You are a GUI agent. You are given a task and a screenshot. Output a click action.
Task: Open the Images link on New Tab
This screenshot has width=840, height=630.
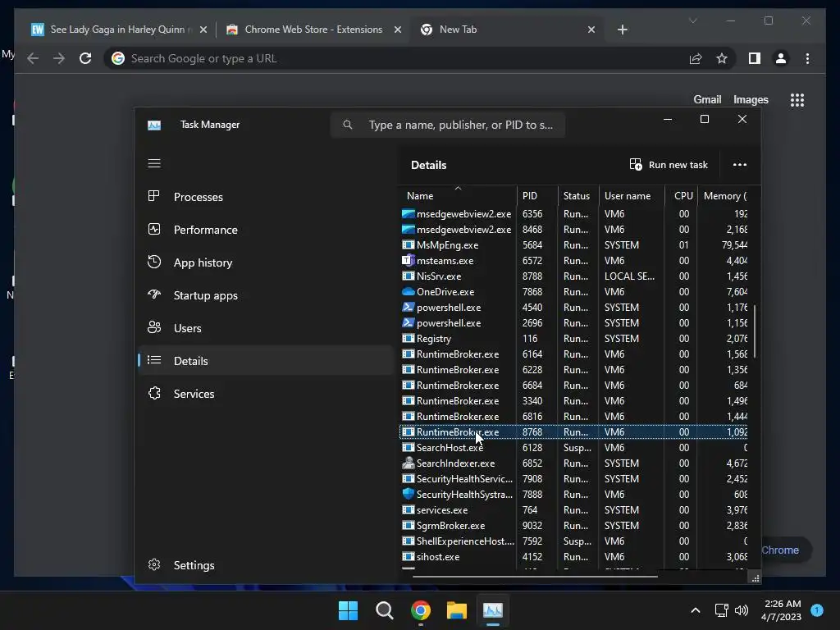[x=751, y=99]
